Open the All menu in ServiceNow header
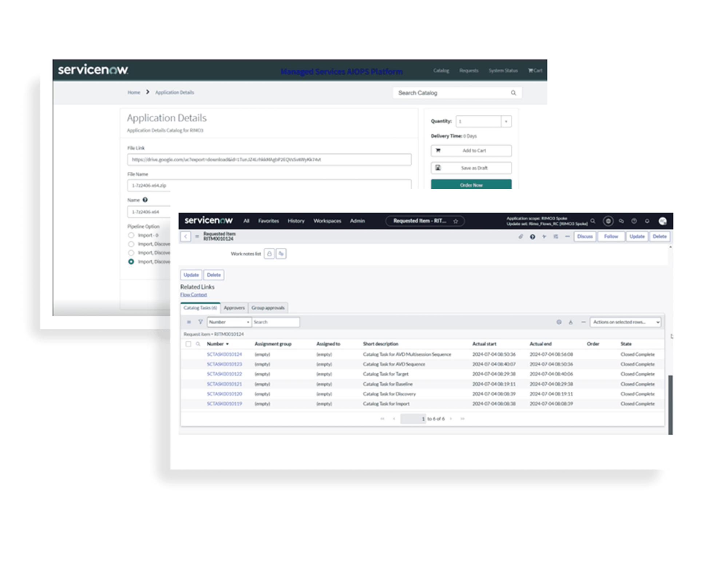Image resolution: width=728 pixels, height=579 pixels. point(246,221)
